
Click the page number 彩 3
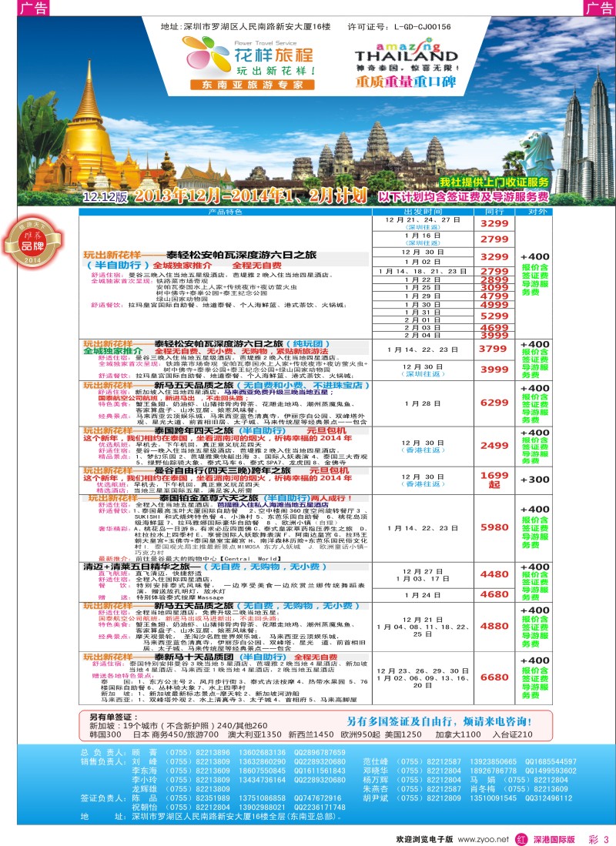[x=599, y=839]
